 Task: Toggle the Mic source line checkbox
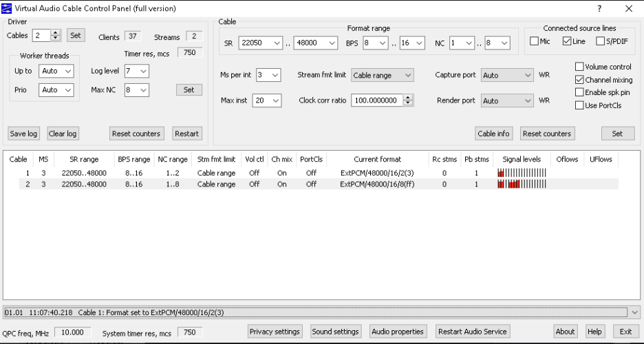point(534,41)
